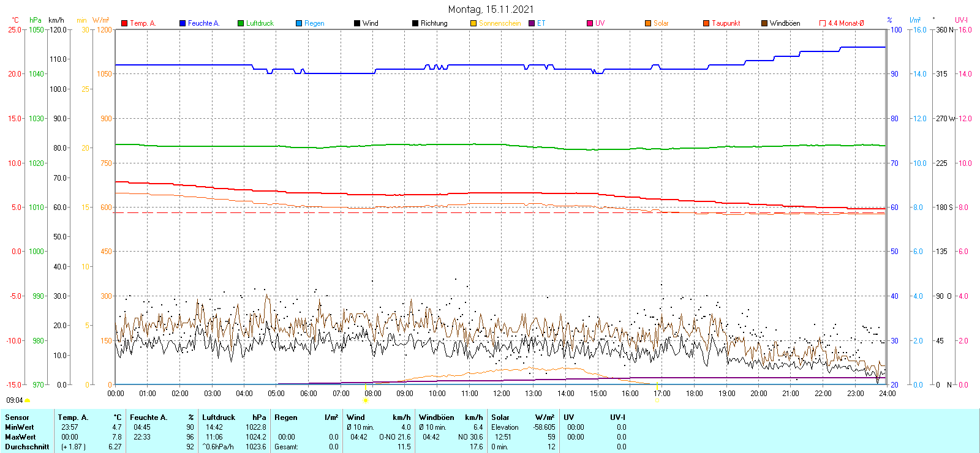980x453 pixels.
Task: Click the '06:00' time axis label
Action: tap(309, 394)
